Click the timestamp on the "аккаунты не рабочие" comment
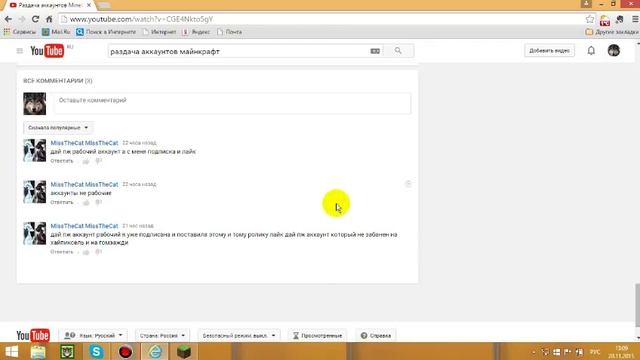The image size is (640, 360). pos(139,184)
